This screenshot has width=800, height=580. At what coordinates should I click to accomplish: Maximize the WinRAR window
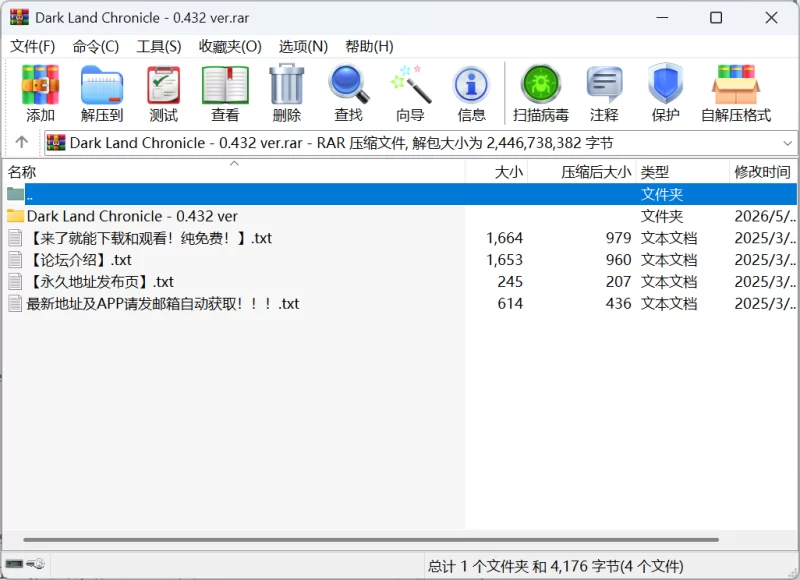pyautogui.click(x=716, y=17)
